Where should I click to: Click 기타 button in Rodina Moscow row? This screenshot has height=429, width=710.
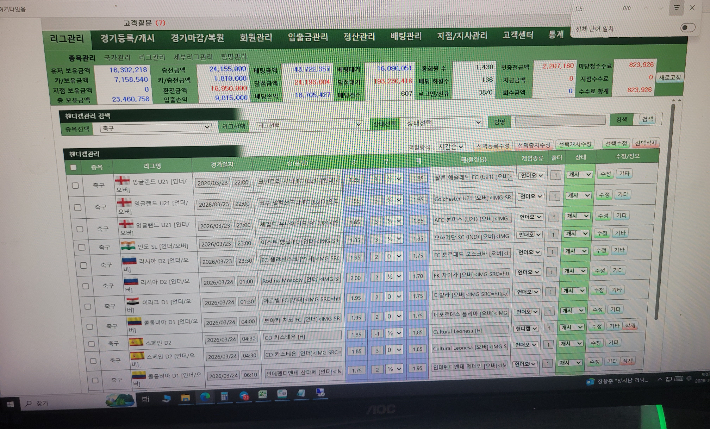[x=617, y=270]
